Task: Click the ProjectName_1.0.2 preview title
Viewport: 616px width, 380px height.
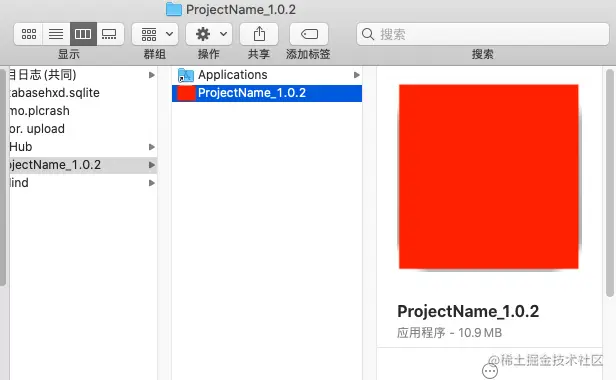Action: pos(468,311)
